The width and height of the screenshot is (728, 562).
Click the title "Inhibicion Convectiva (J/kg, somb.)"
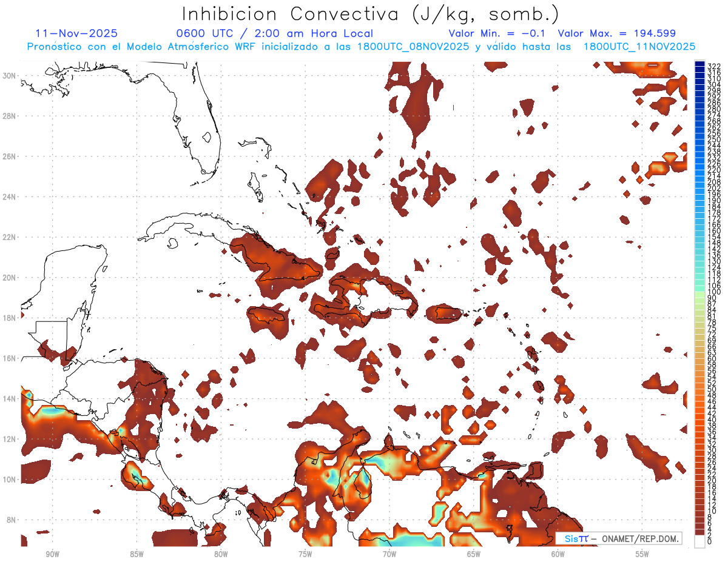click(x=371, y=14)
